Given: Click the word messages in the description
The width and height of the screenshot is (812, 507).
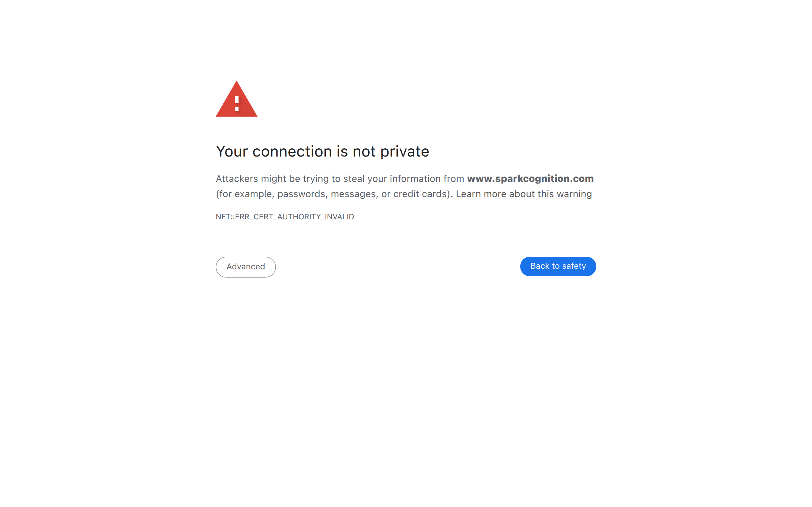Looking at the screenshot, I should coord(353,194).
